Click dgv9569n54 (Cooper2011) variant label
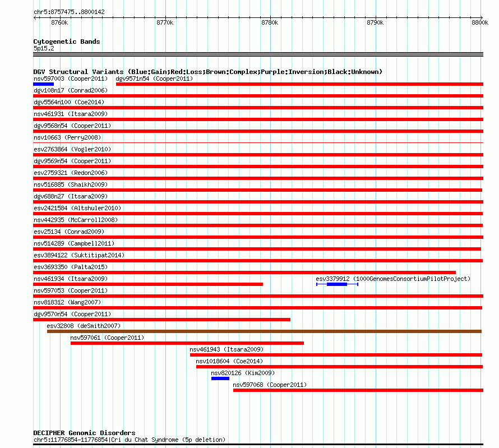This screenshot has width=499, height=448. tap(72, 161)
